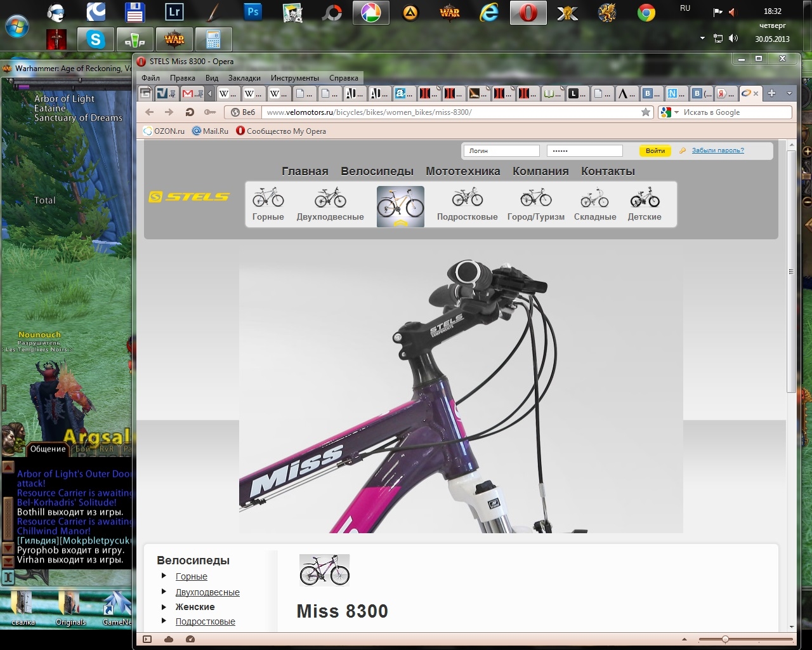Open the 'Справка' menu

tap(344, 78)
